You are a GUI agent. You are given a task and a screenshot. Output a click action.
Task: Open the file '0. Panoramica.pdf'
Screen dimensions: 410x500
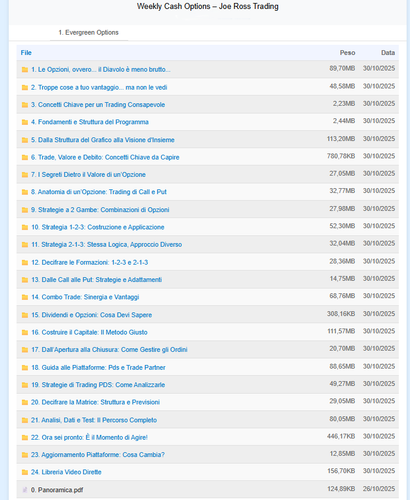pos(57,490)
